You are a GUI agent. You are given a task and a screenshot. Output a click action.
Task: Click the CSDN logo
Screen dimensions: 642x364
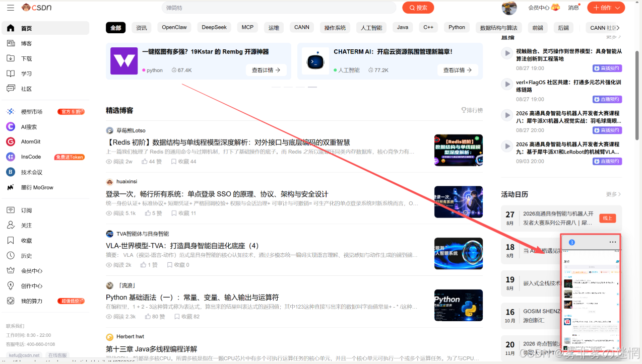pos(36,8)
